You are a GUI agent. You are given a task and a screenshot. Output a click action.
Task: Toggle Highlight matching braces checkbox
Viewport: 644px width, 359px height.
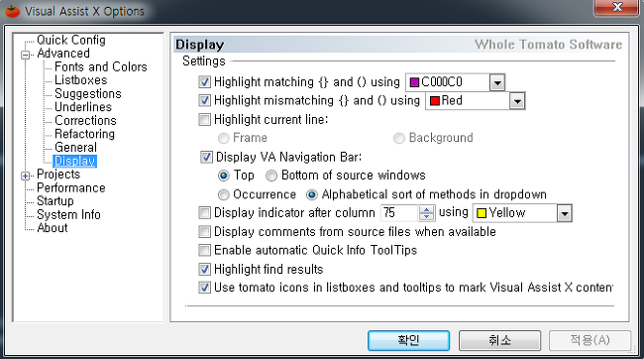[x=204, y=82]
